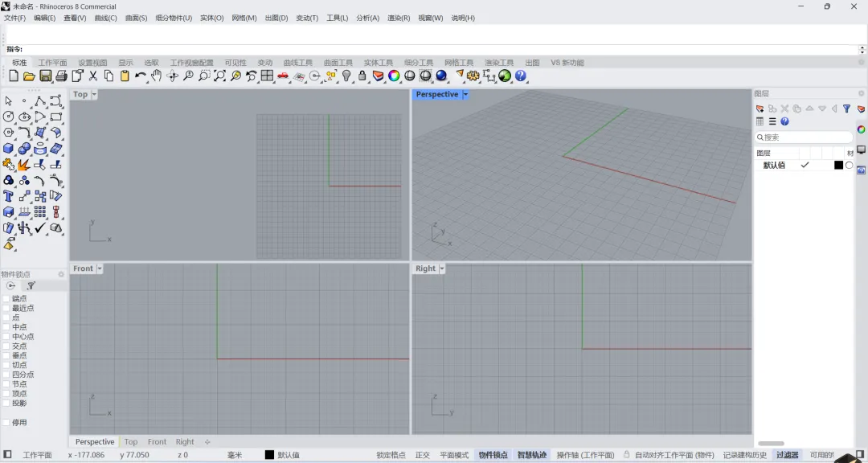The height and width of the screenshot is (463, 868).
Task: Open the 曲线(C) menu
Action: tap(106, 18)
